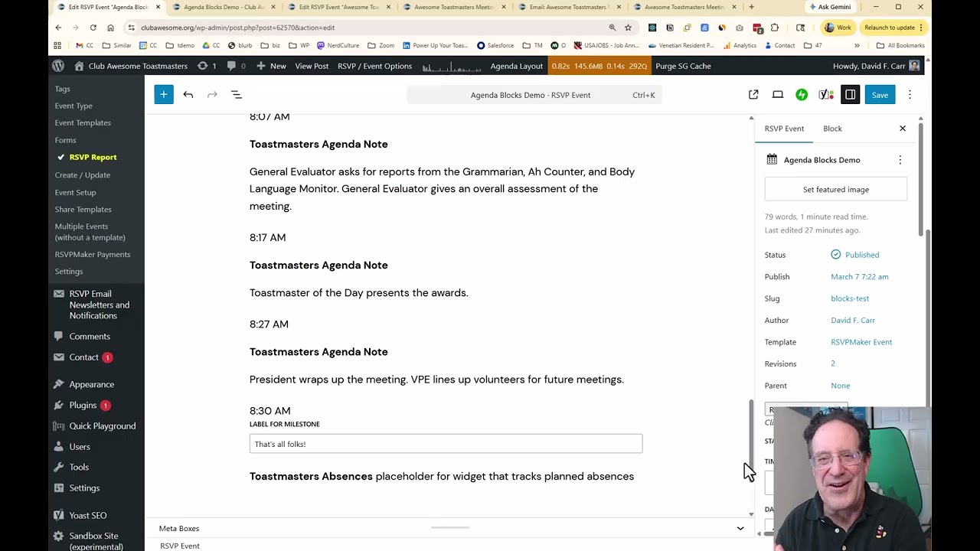
Task: Expand the Meta Boxes panel arrow
Action: coord(740,529)
